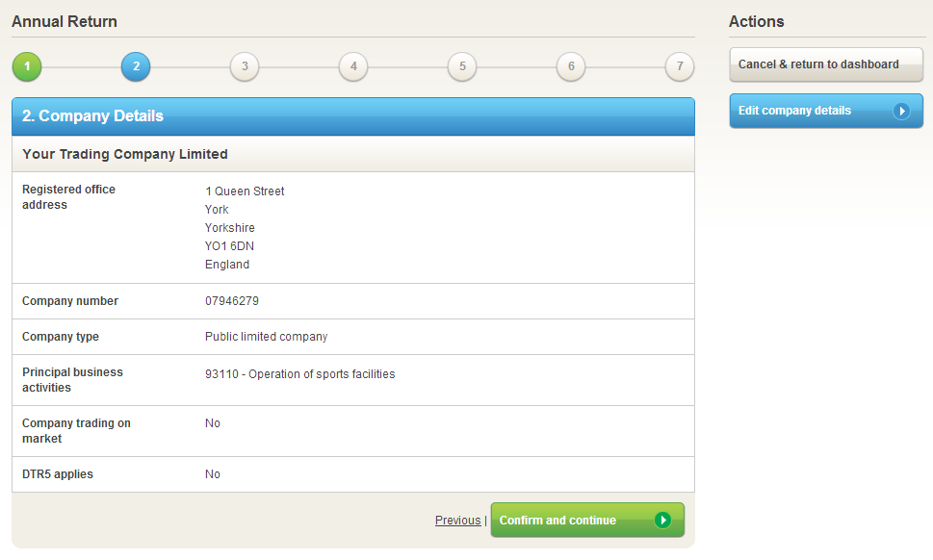Viewport: 933px width, 560px height.
Task: Select step 2 circle in wizard
Action: tap(136, 66)
